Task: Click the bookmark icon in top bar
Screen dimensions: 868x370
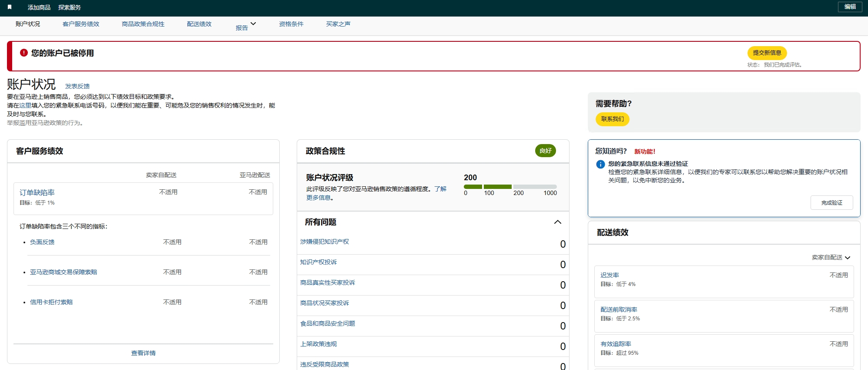Action: pos(10,7)
